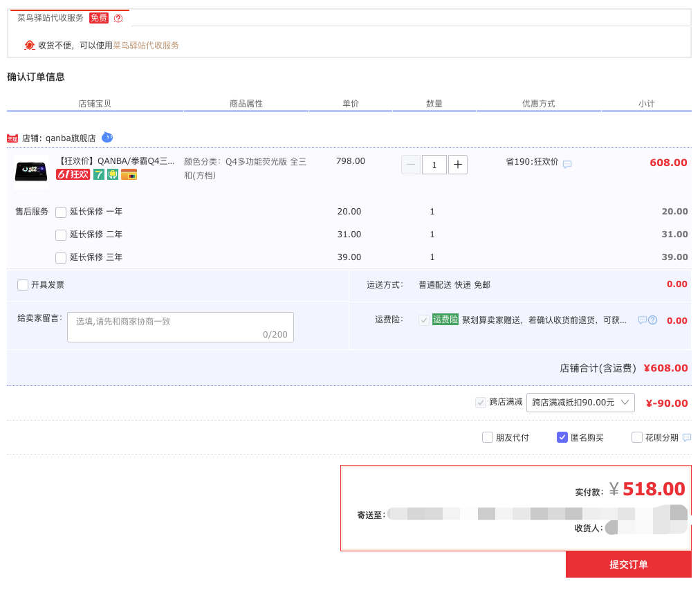The image size is (700, 606).
Task: Toggle the 跨店满减 checkbox
Action: pos(481,403)
